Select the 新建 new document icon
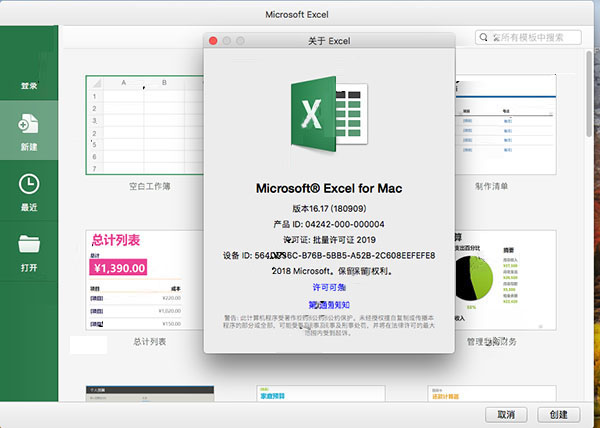 pos(28,124)
